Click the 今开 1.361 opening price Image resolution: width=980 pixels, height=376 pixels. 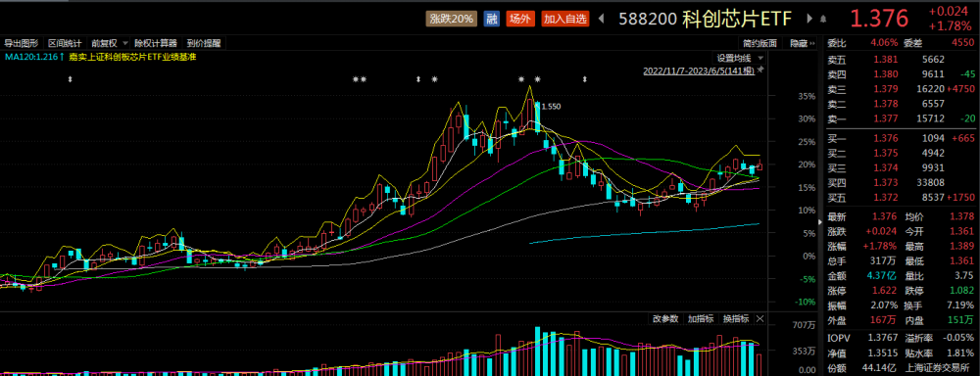tap(962, 231)
